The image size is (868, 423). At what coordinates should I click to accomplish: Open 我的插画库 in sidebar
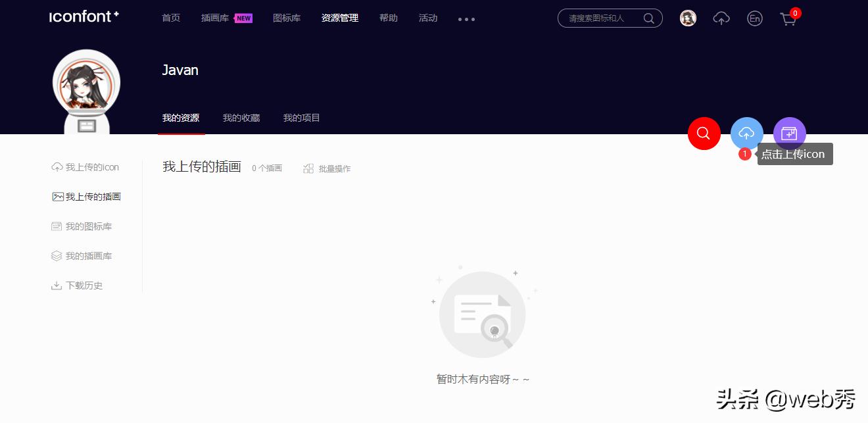(82, 256)
